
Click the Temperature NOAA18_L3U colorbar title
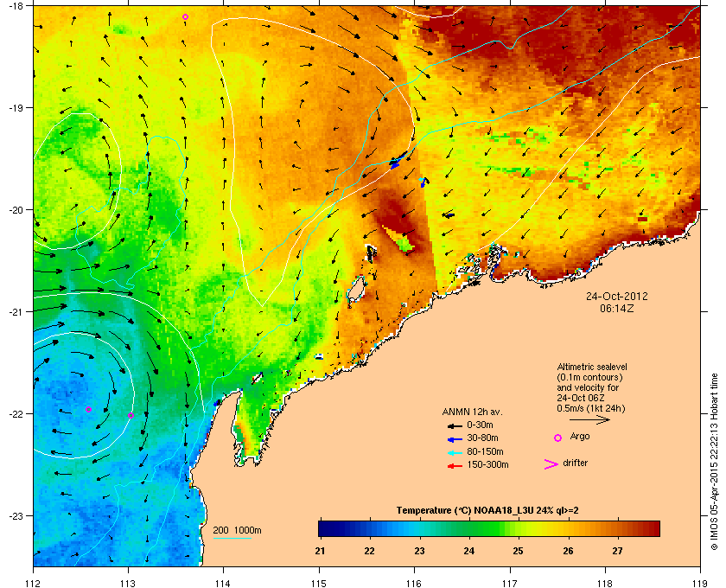487,511
